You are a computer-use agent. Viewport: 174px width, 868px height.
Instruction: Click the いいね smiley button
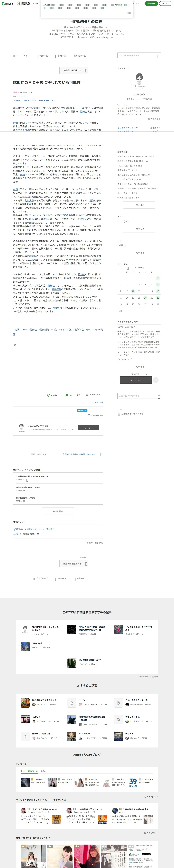click(x=52, y=395)
